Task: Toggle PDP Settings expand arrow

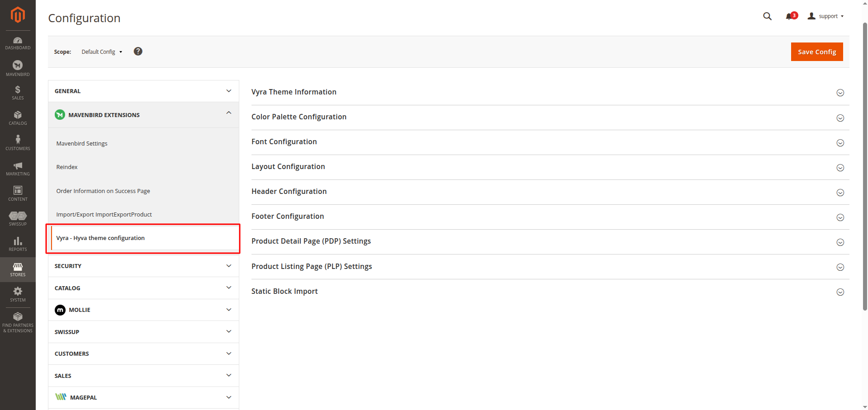Action: 840,242
